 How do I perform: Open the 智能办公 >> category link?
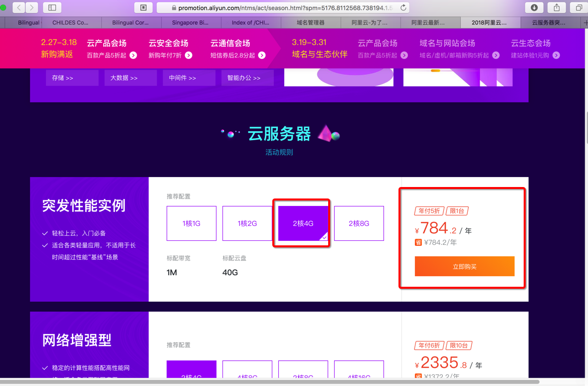(247, 78)
